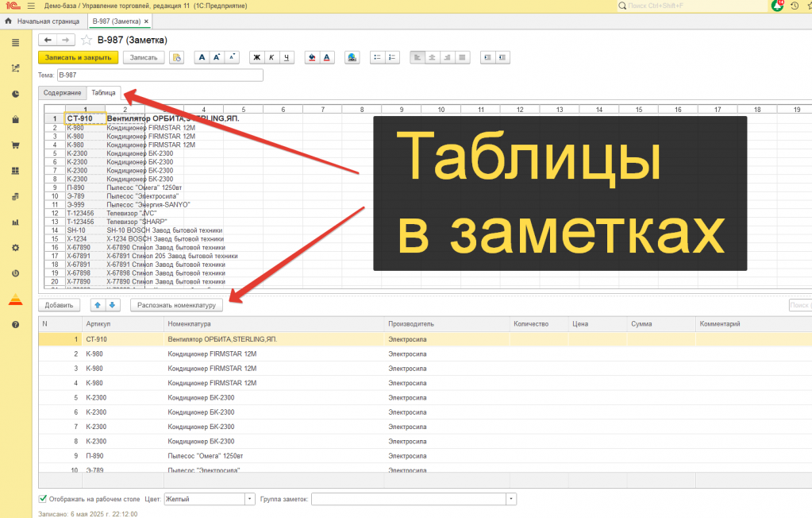812x518 pixels.
Task: Switch to the Таблица tab
Action: pyautogui.click(x=103, y=93)
